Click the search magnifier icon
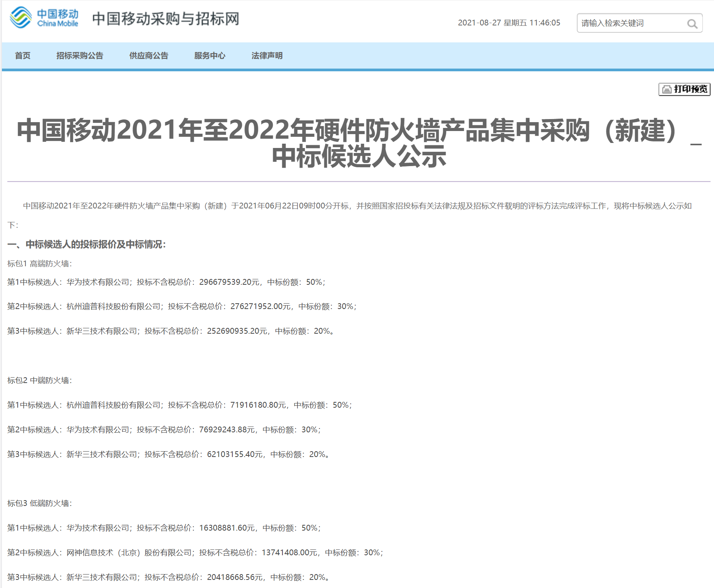Image resolution: width=714 pixels, height=588 pixels. (x=692, y=24)
